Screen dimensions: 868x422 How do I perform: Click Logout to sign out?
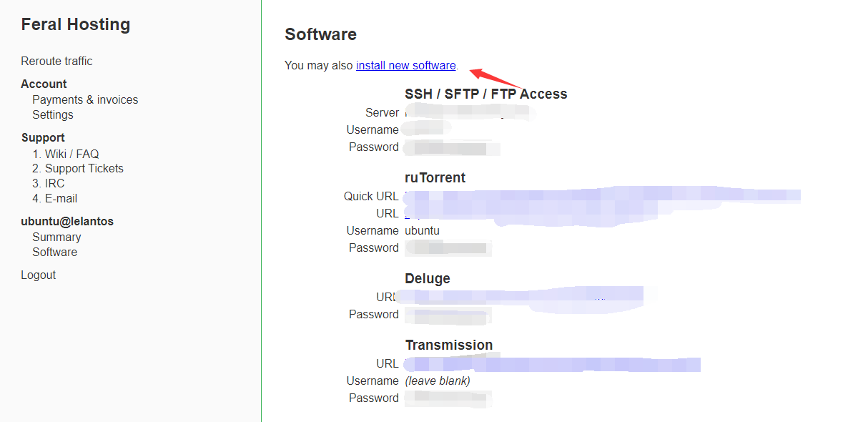(38, 275)
